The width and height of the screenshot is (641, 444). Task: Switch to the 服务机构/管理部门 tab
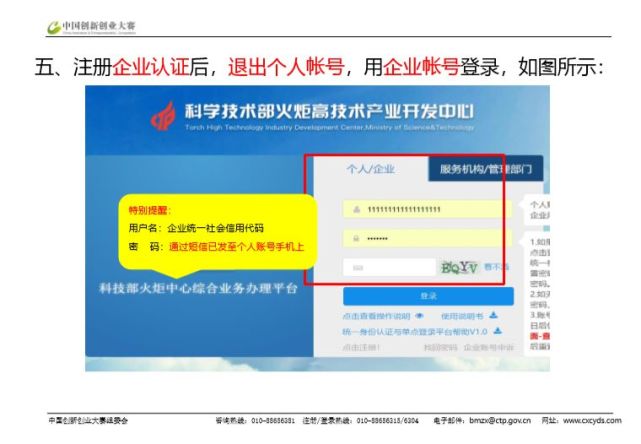tap(486, 169)
